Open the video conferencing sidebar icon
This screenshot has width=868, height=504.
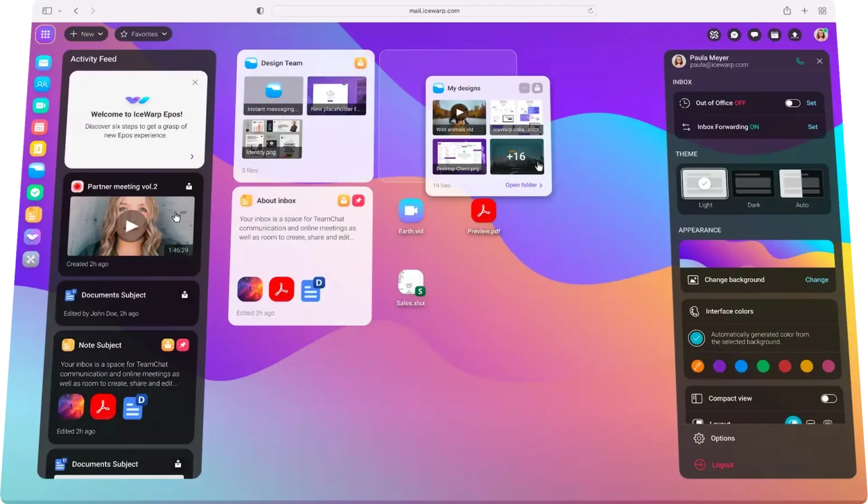(41, 106)
